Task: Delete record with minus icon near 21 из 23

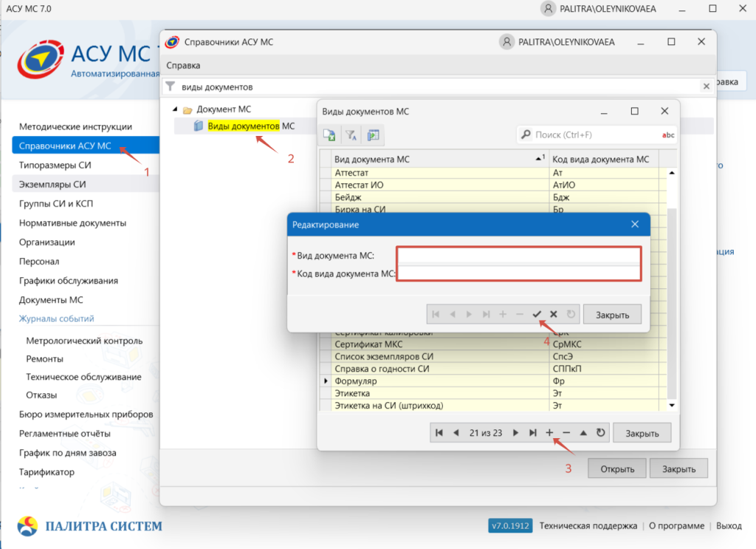Action: [566, 433]
